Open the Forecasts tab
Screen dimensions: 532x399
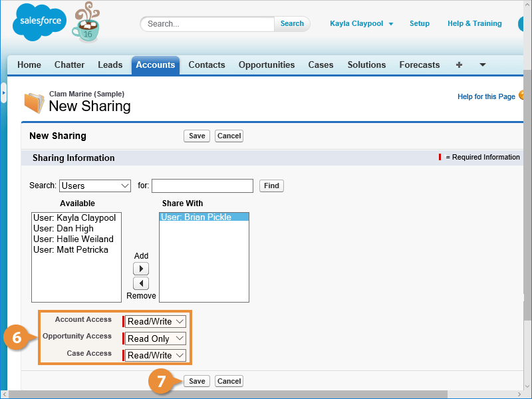pos(420,65)
